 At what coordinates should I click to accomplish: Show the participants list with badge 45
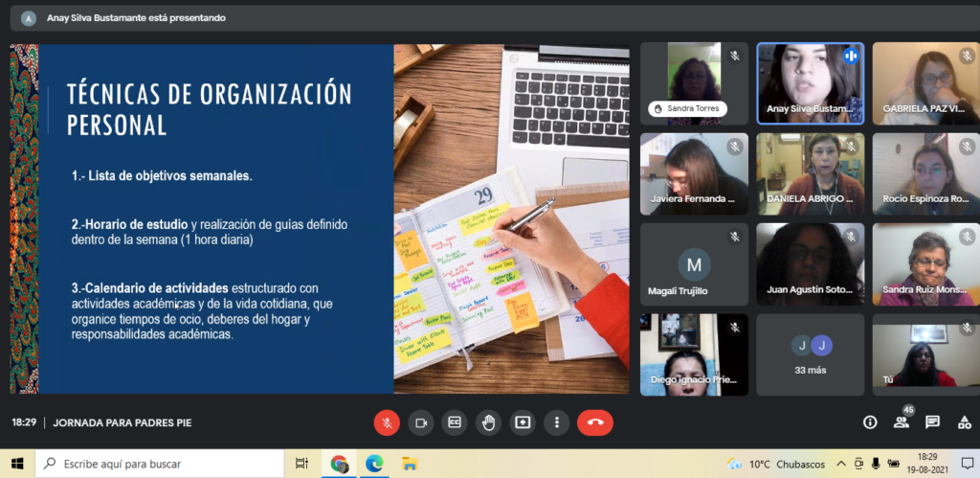[902, 421]
